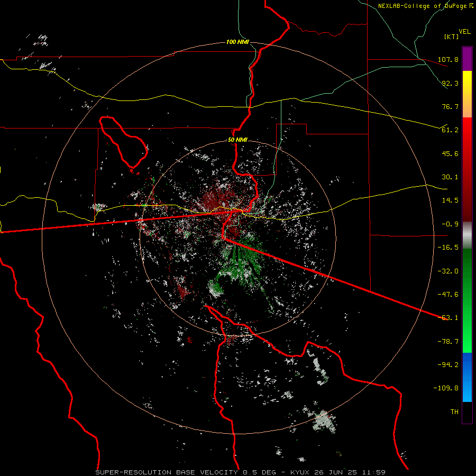Click the TH legend label
This screenshot has width=476, height=476.
pos(454,412)
